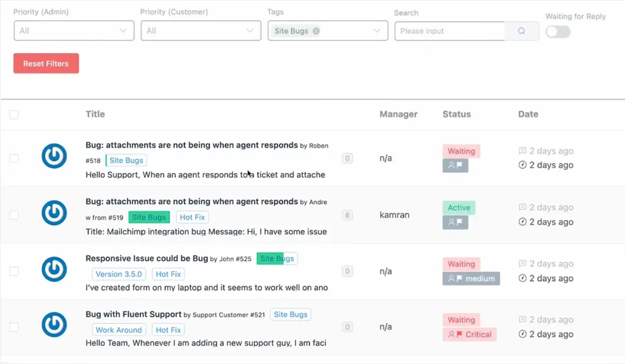Focus the Search input field
The image size is (625, 364).
[x=449, y=31]
